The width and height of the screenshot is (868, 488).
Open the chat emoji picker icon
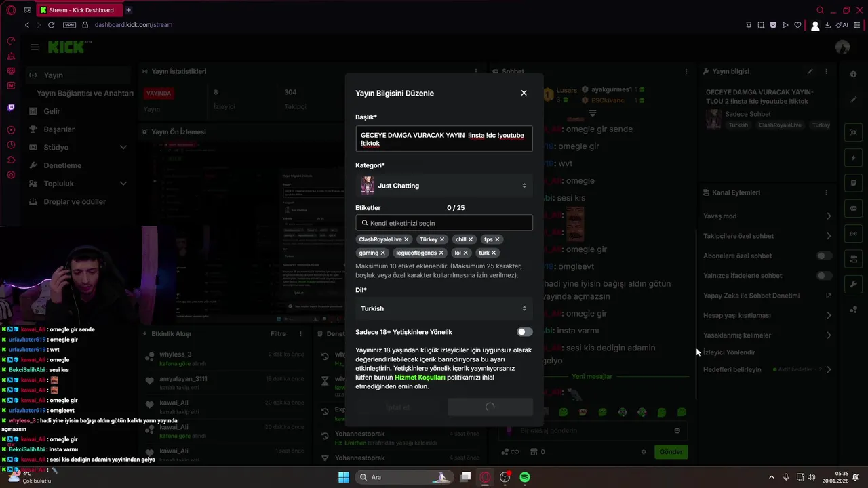click(677, 430)
